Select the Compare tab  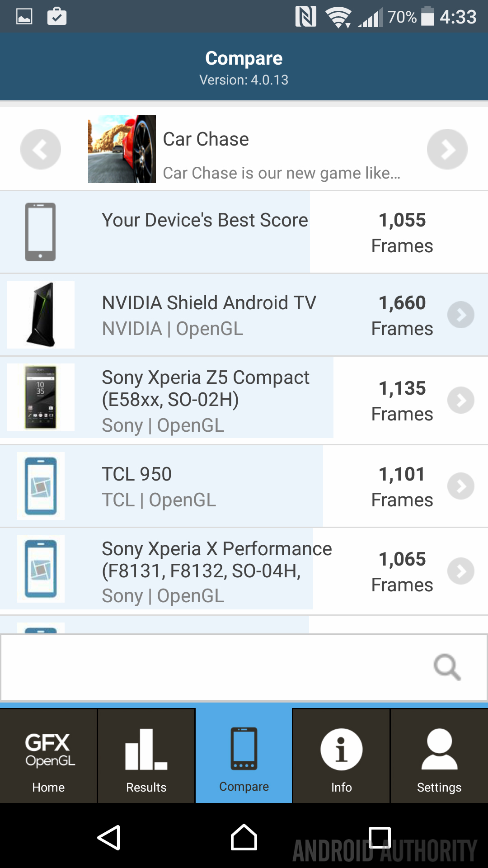click(x=244, y=755)
